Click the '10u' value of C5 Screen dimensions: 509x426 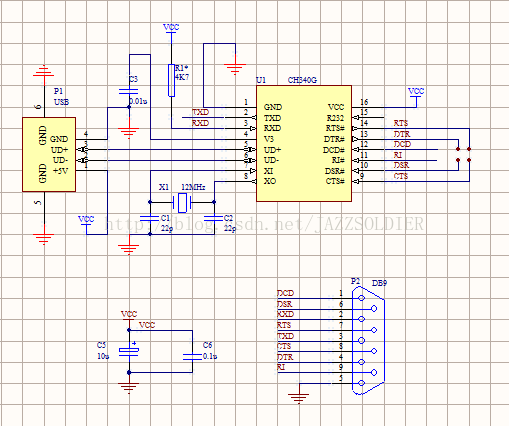[x=103, y=356]
